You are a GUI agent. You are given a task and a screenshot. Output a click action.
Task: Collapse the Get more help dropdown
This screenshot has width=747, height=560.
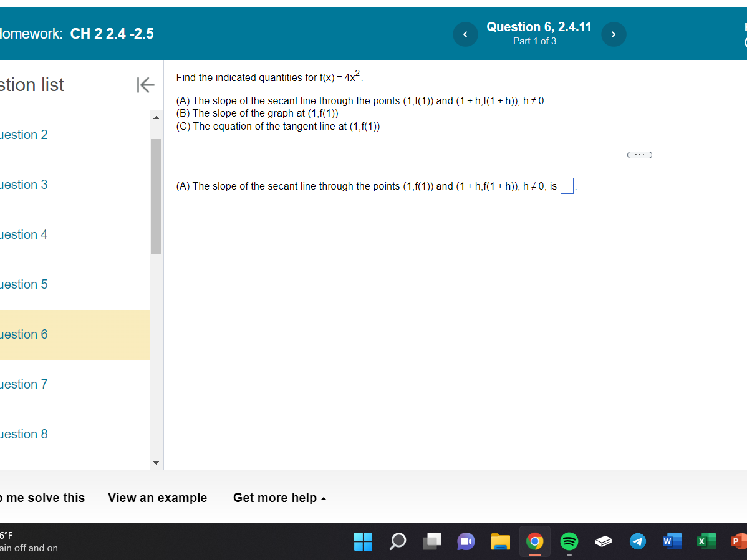pyautogui.click(x=279, y=498)
